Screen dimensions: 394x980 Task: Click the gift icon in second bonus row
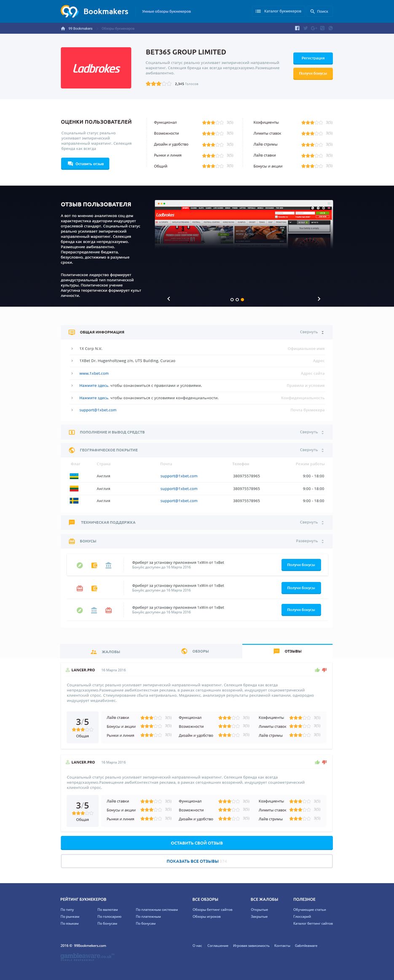click(80, 588)
